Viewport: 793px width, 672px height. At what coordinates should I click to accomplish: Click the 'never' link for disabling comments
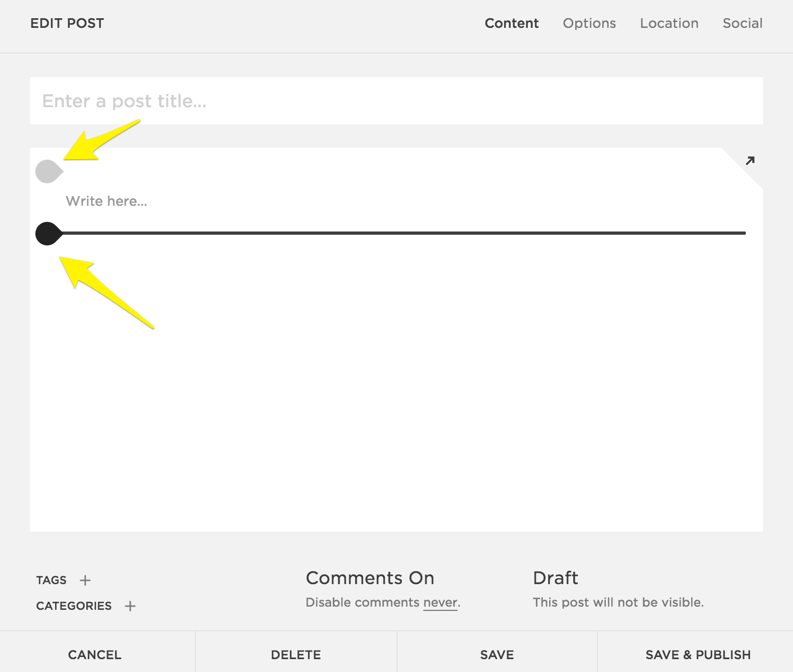click(440, 603)
